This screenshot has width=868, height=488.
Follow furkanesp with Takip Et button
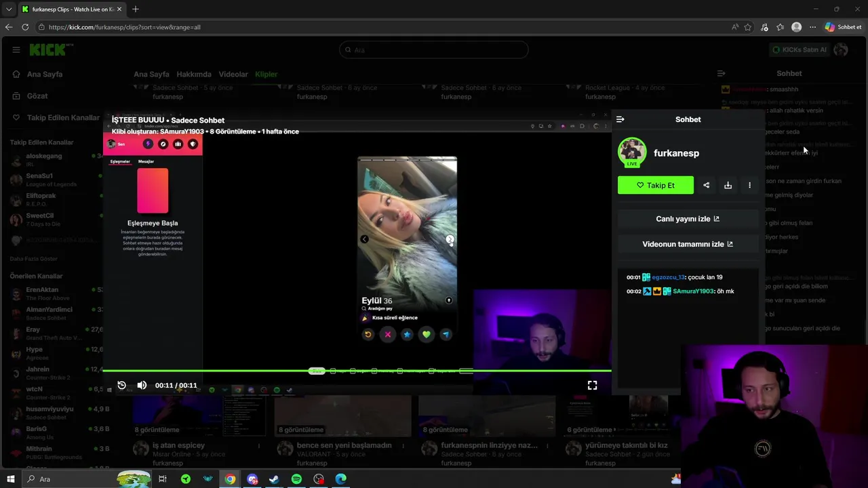pos(656,185)
